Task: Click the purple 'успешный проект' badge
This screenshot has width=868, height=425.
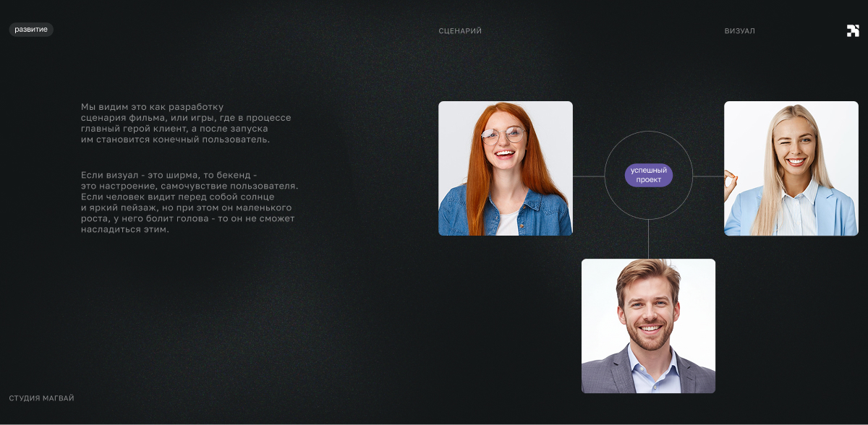Action: click(x=649, y=176)
